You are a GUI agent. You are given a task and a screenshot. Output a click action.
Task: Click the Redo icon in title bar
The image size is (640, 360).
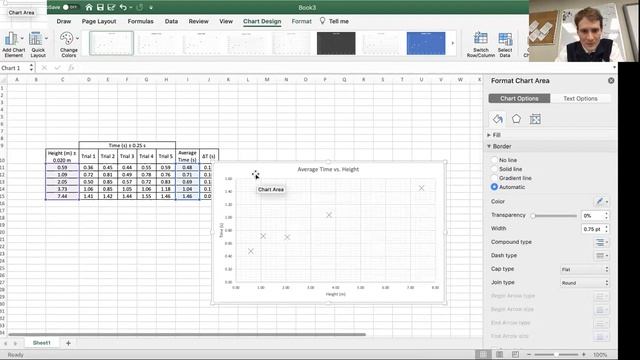(140, 7)
